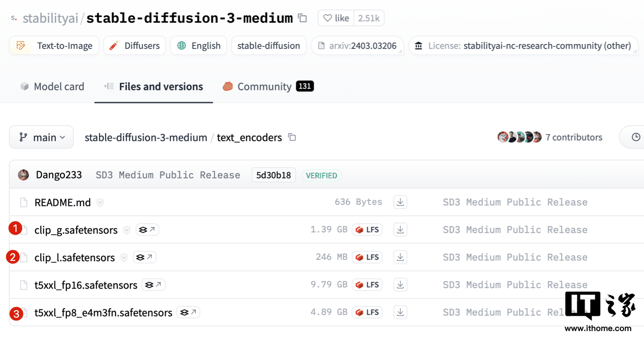This screenshot has width=644, height=340.
Task: Download clip_g.safetensors file
Action: pos(400,230)
